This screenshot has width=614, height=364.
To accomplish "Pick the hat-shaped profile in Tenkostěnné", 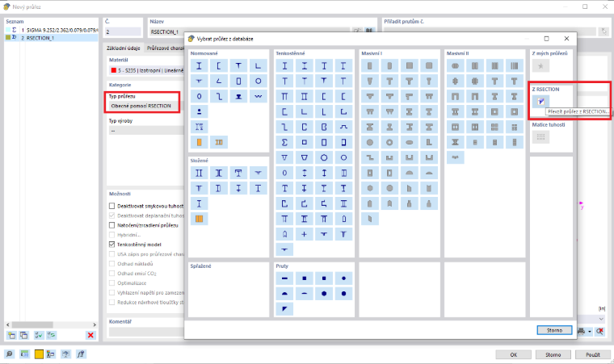I will 343,127.
